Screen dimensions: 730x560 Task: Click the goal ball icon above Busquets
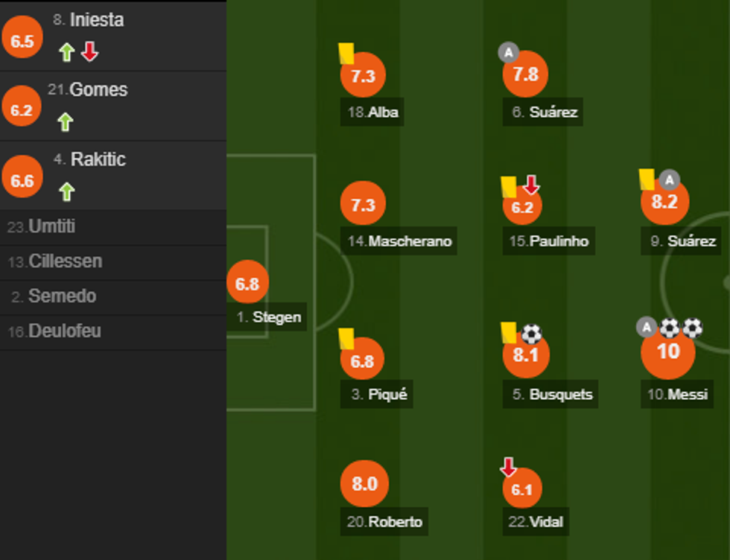click(531, 334)
